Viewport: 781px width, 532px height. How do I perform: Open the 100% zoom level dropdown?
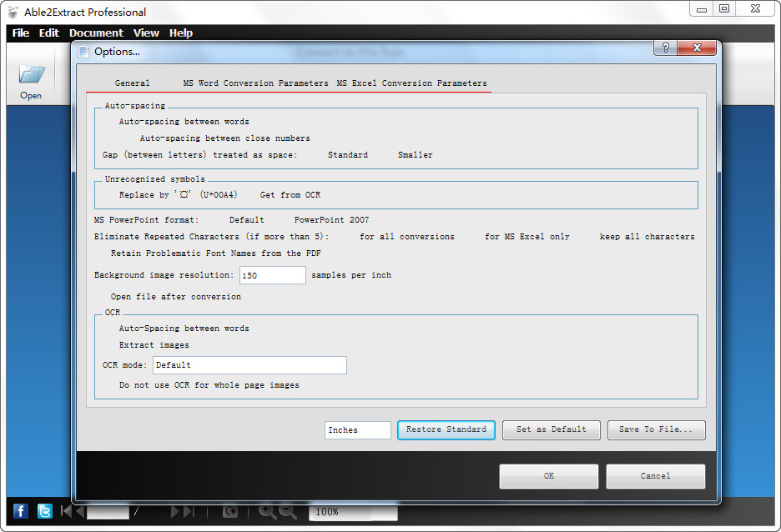(x=353, y=512)
